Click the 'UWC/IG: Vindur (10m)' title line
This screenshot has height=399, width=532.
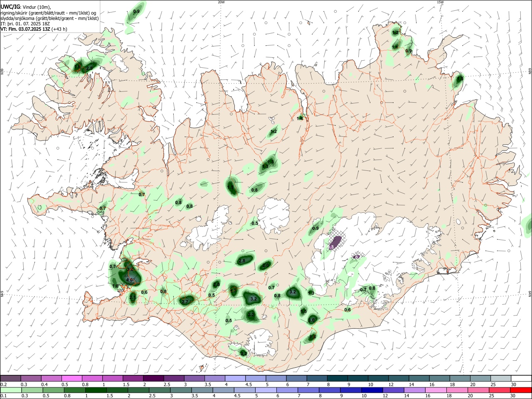click(x=25, y=7)
